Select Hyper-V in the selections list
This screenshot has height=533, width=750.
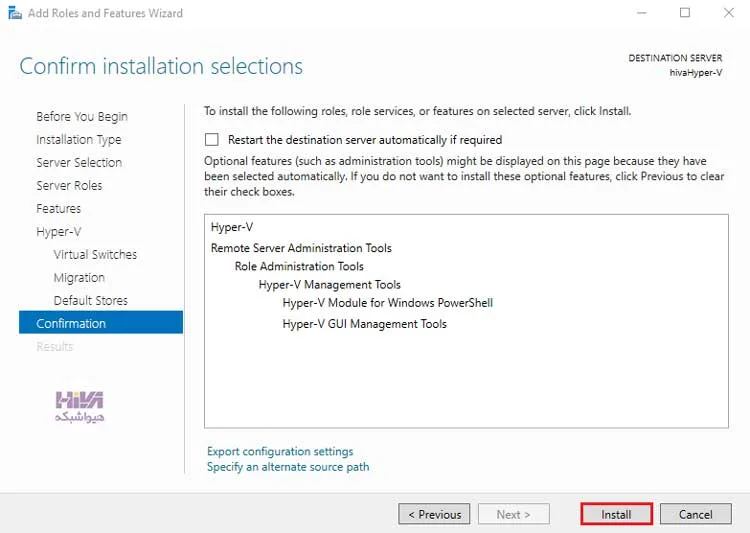click(x=232, y=227)
